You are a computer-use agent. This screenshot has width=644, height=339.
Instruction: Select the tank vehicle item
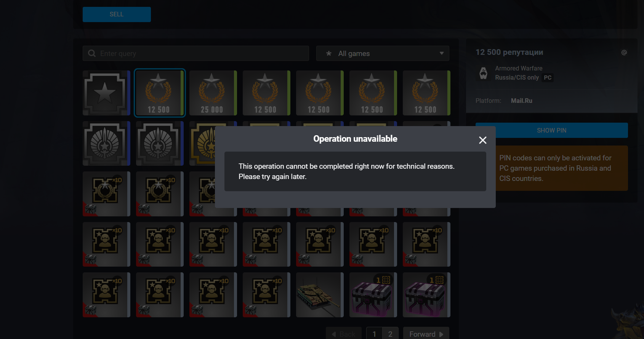pos(320,295)
